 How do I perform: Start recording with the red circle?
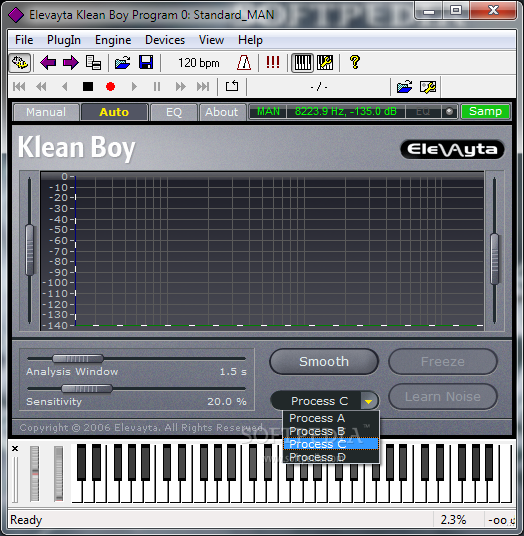pos(110,86)
